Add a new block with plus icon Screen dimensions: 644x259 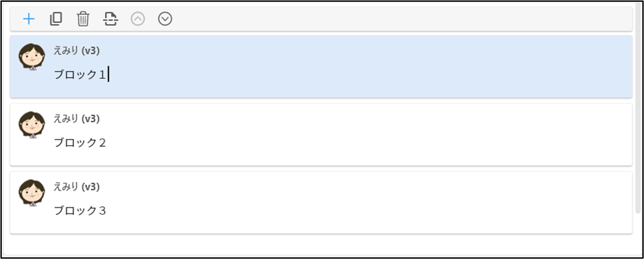click(28, 19)
